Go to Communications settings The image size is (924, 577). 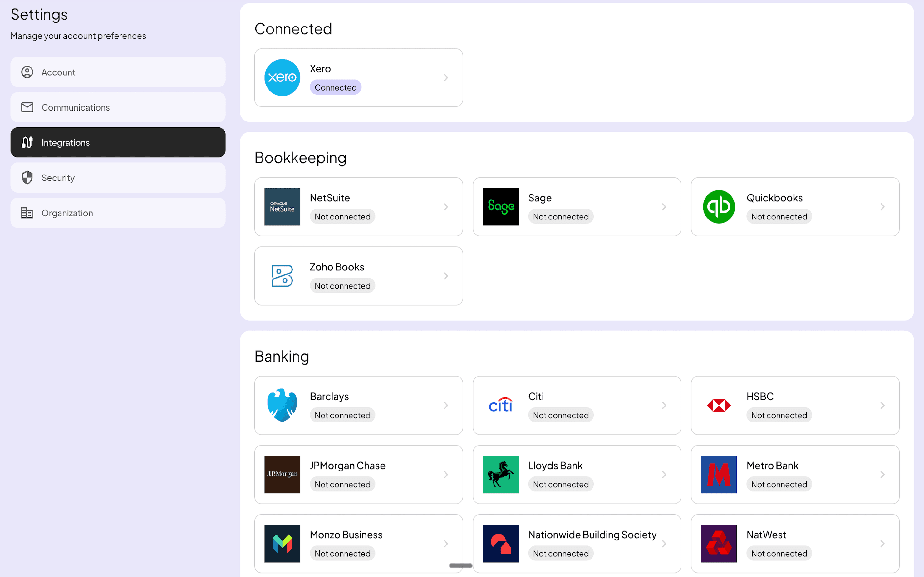click(x=117, y=107)
